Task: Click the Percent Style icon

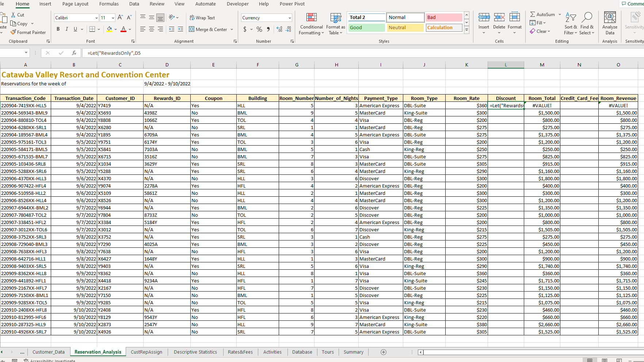Action: [259, 29]
